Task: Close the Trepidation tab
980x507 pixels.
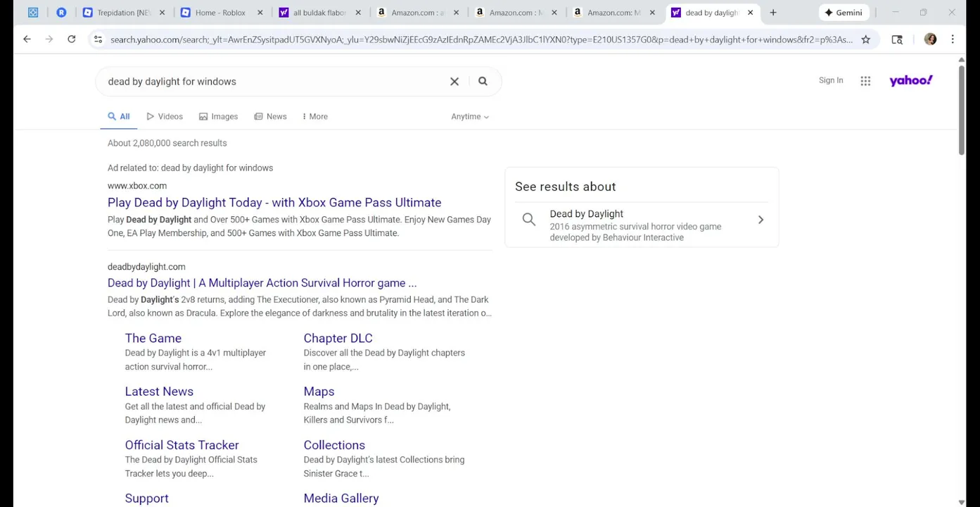Action: [x=162, y=13]
